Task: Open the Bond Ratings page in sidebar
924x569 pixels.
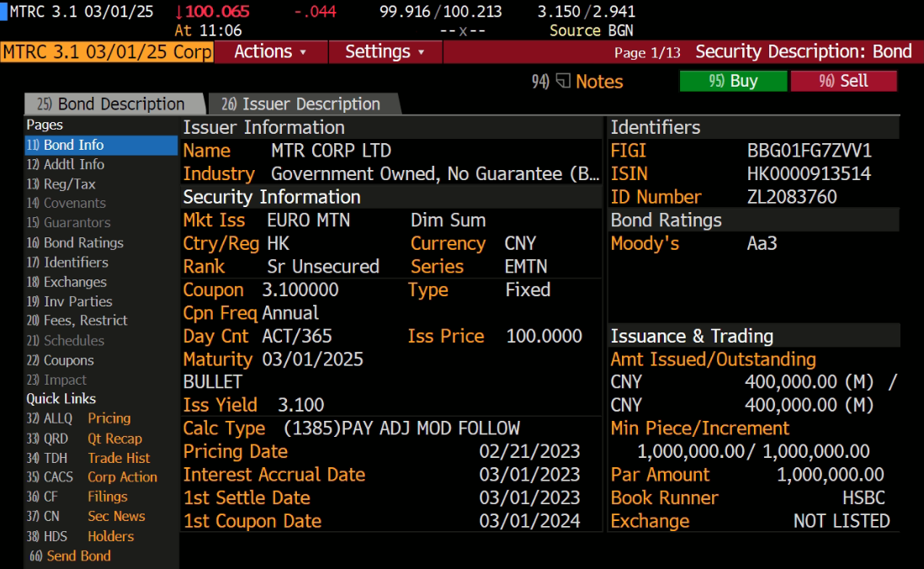Action: pyautogui.click(x=75, y=243)
